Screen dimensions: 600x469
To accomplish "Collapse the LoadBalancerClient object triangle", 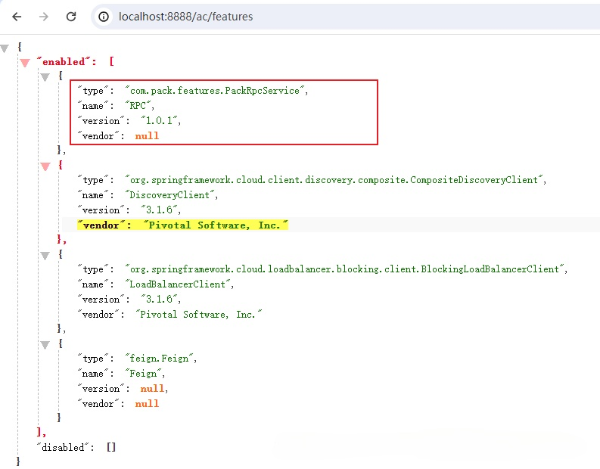I will pos(45,256).
